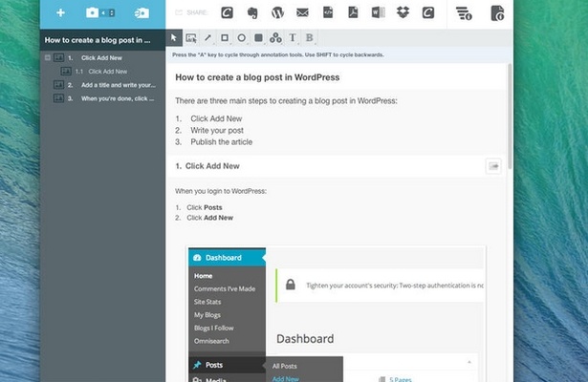Export as PDF using the PDF file icon
This screenshot has height=382, width=588.
(353, 12)
